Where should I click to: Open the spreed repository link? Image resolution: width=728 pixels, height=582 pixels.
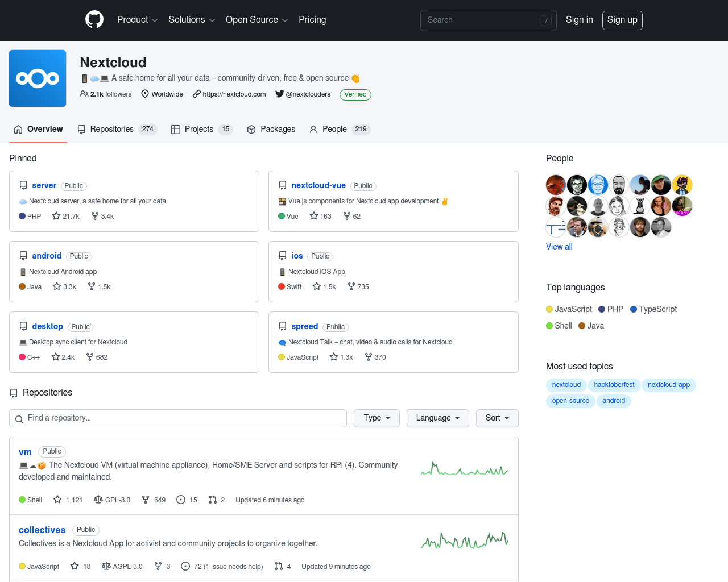coord(304,326)
